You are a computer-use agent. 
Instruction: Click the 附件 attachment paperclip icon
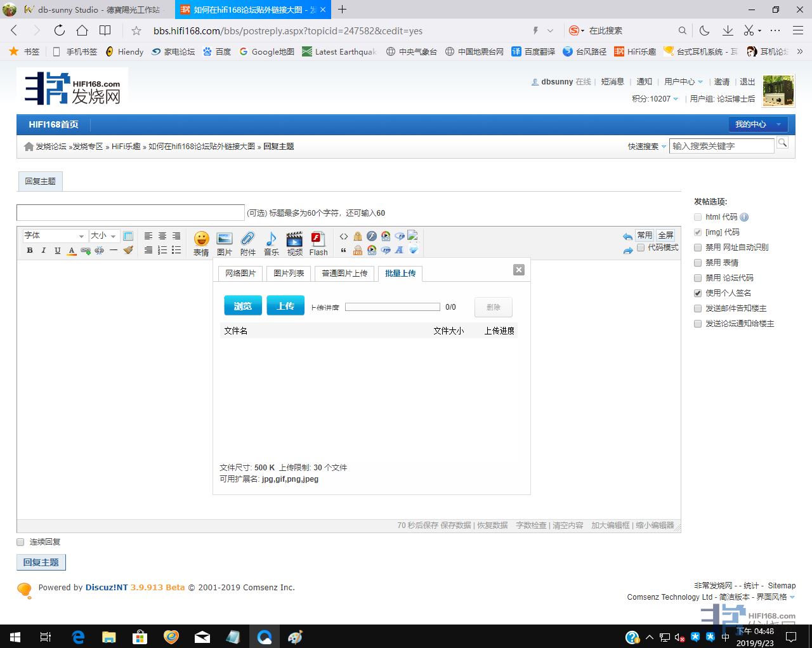coord(247,243)
